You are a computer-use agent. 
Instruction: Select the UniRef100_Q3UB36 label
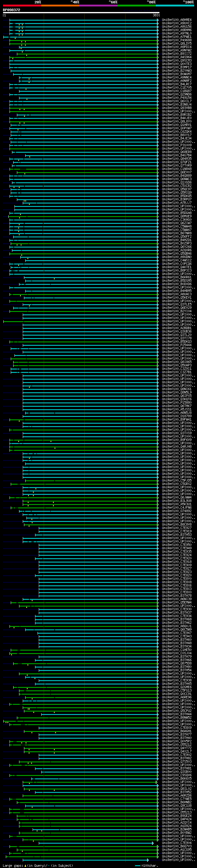click(177, 332)
